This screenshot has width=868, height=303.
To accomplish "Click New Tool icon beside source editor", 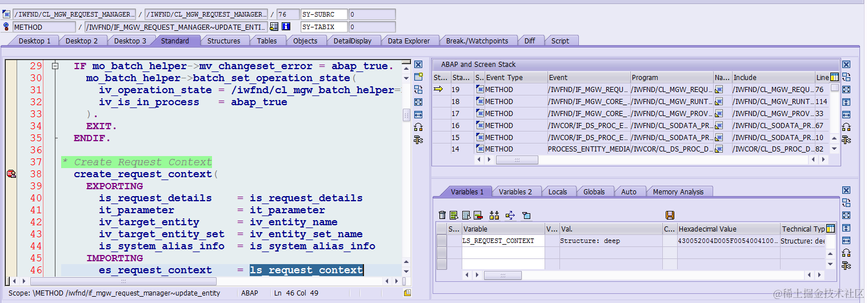I will pos(418,77).
